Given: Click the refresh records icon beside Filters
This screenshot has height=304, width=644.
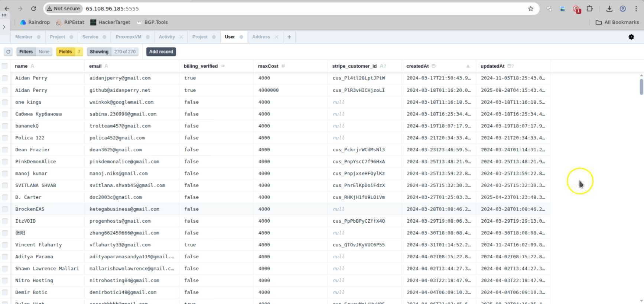Looking at the screenshot, I should (8, 52).
